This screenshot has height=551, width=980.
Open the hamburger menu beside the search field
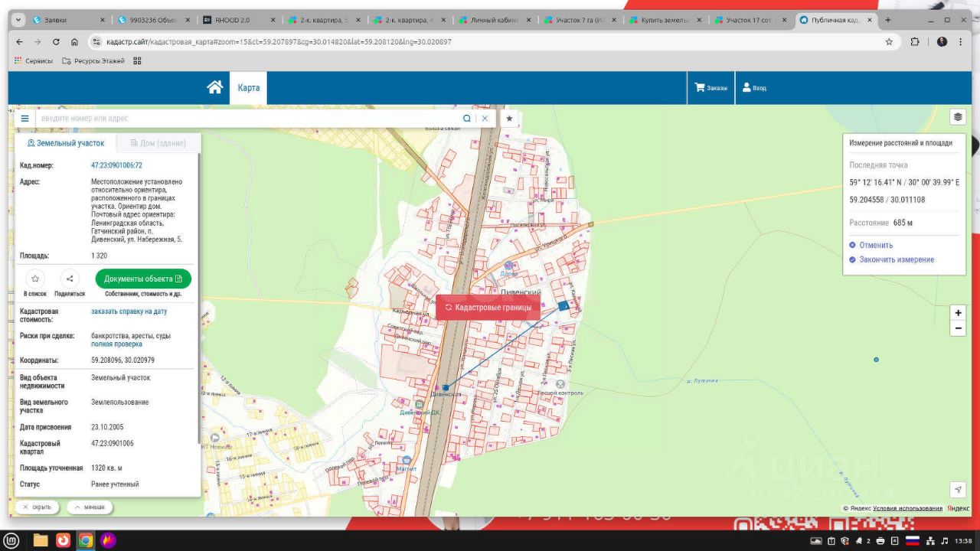(24, 119)
